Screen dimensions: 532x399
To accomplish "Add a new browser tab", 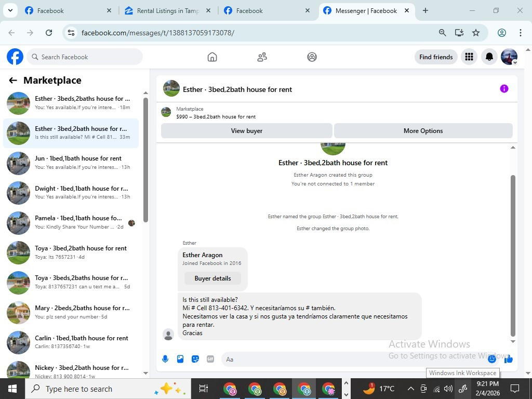I will 425,10.
